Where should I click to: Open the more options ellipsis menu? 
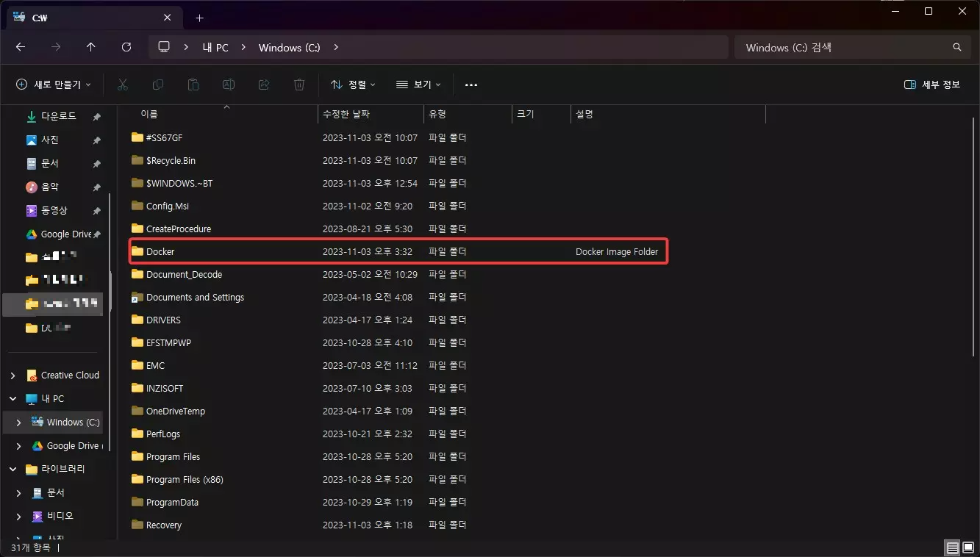[471, 85]
